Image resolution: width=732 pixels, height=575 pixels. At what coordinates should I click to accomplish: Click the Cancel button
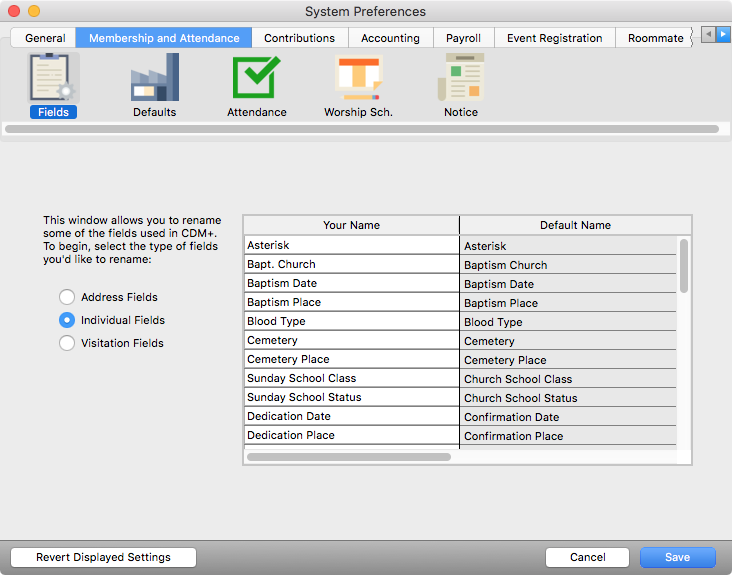[x=587, y=557]
